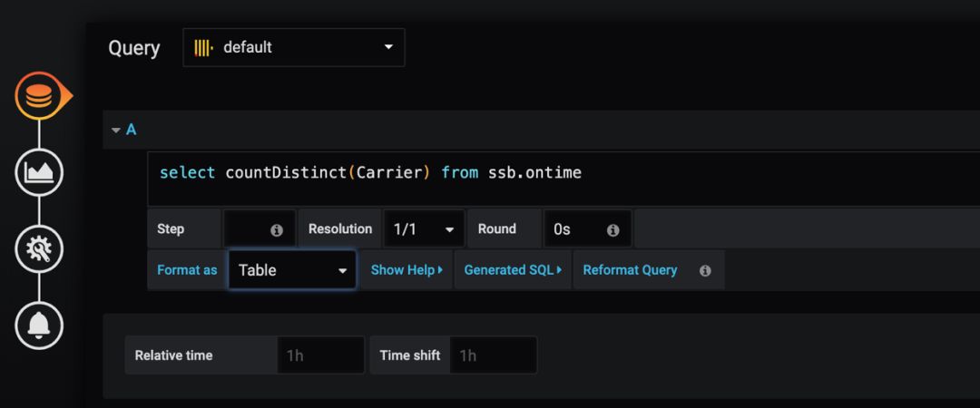Click the Step info icon

click(277, 230)
